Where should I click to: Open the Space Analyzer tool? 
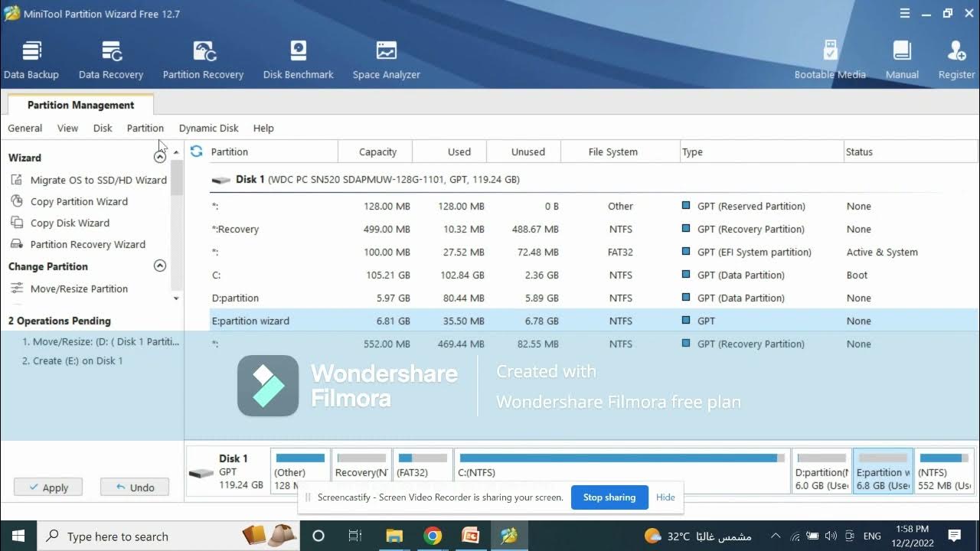[387, 60]
